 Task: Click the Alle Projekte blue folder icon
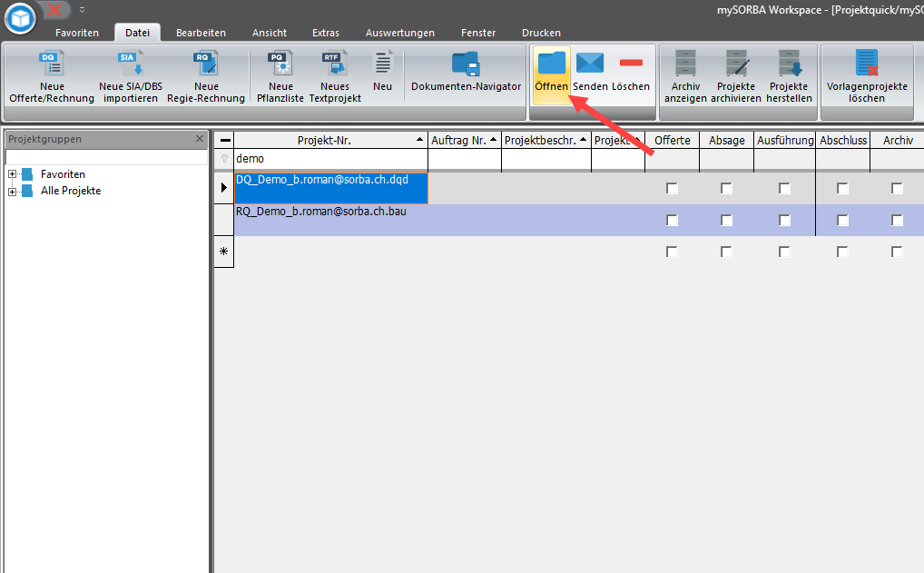click(27, 191)
